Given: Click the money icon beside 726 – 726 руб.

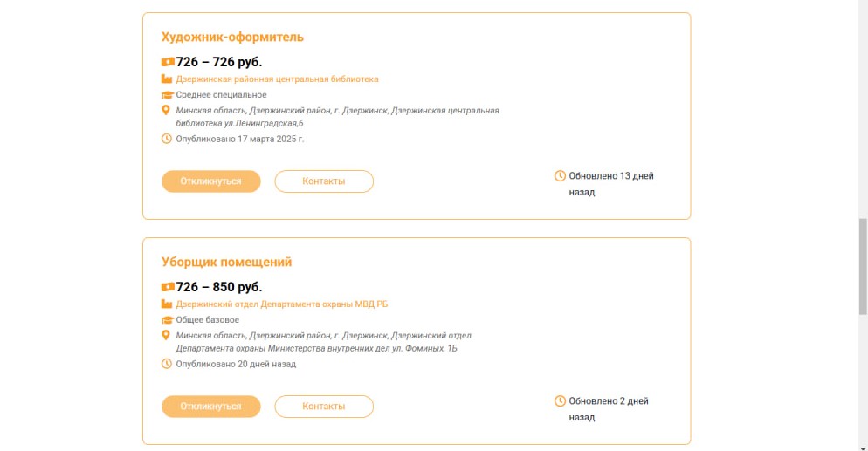Looking at the screenshot, I should coord(168,62).
